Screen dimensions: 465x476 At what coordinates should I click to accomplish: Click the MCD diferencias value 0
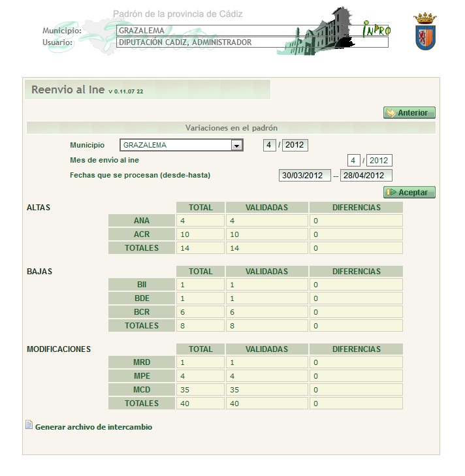coord(357,390)
